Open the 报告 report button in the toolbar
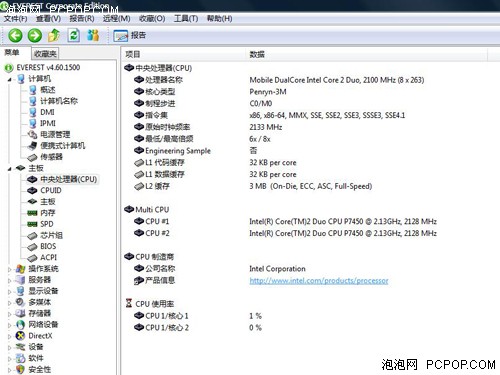Image resolution: width=500 pixels, height=375 pixels. coord(130,35)
